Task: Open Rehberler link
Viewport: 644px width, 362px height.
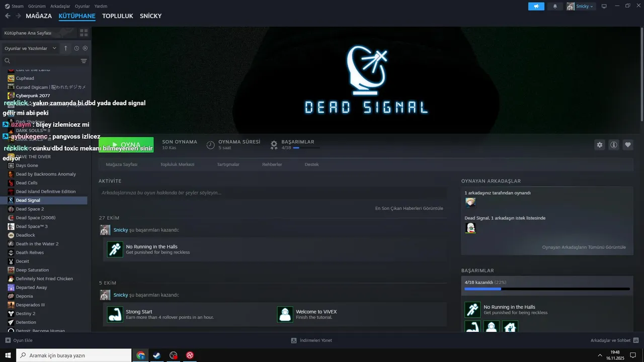Action: pyautogui.click(x=272, y=164)
